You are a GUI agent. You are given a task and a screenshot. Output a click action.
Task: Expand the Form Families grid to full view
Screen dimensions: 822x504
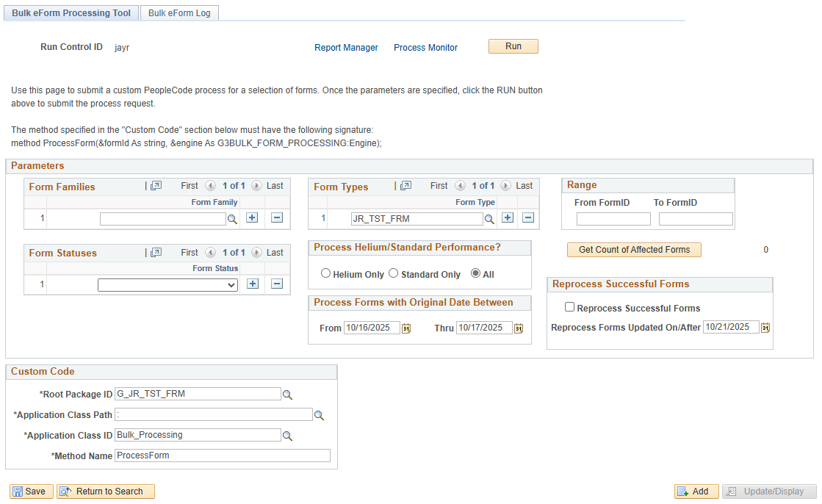(x=155, y=186)
